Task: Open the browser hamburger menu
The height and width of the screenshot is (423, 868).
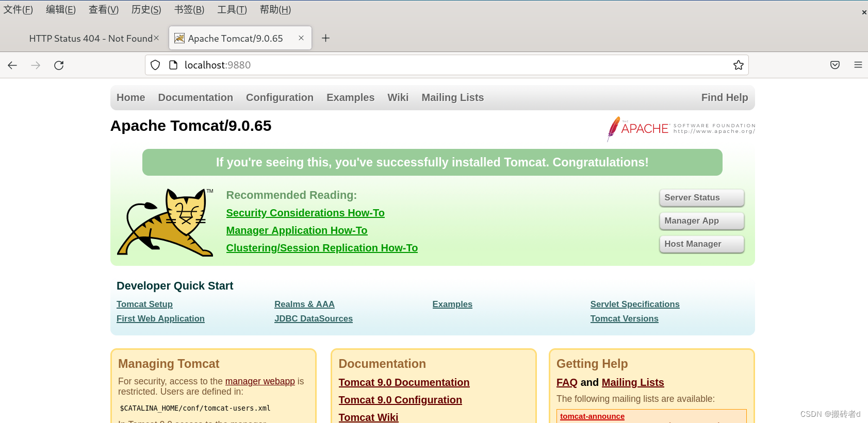Action: tap(858, 65)
